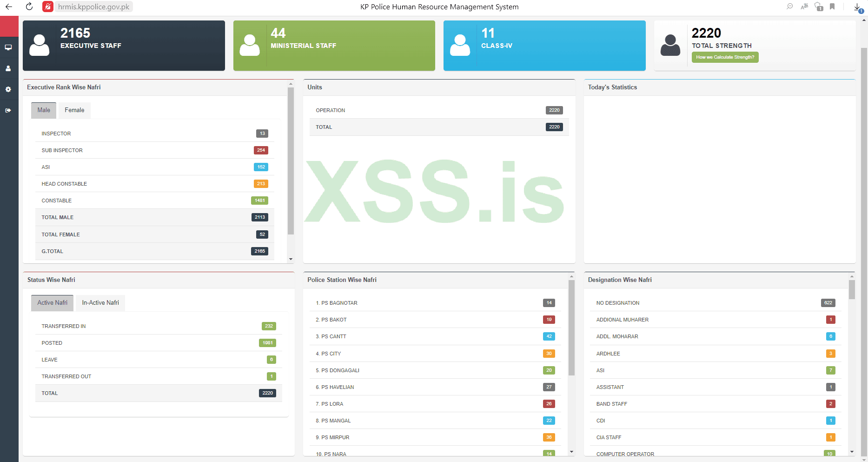The width and height of the screenshot is (868, 462).
Task: Select the PS BAKOT station row
Action: [x=435, y=320]
